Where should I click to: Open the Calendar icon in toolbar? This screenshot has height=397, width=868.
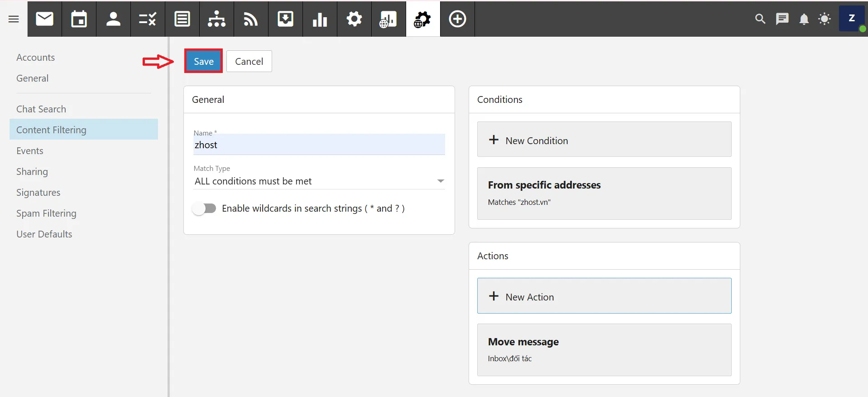click(x=79, y=19)
